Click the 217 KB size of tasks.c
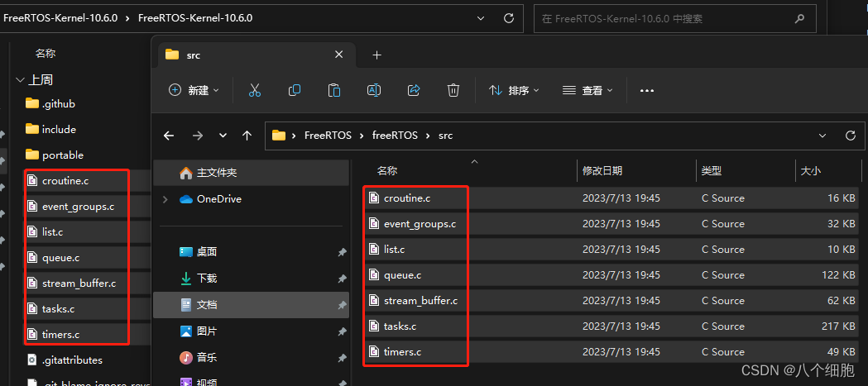 [x=838, y=326]
